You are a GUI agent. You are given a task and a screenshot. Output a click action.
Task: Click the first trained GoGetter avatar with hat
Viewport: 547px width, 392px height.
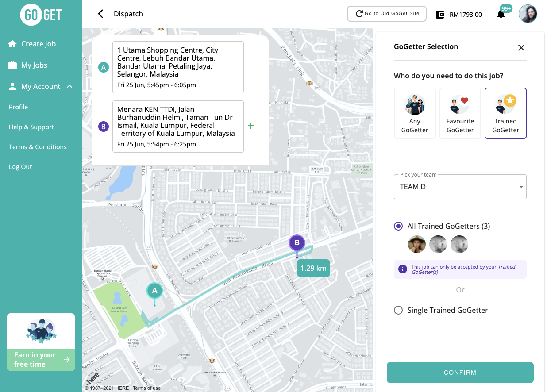click(417, 244)
